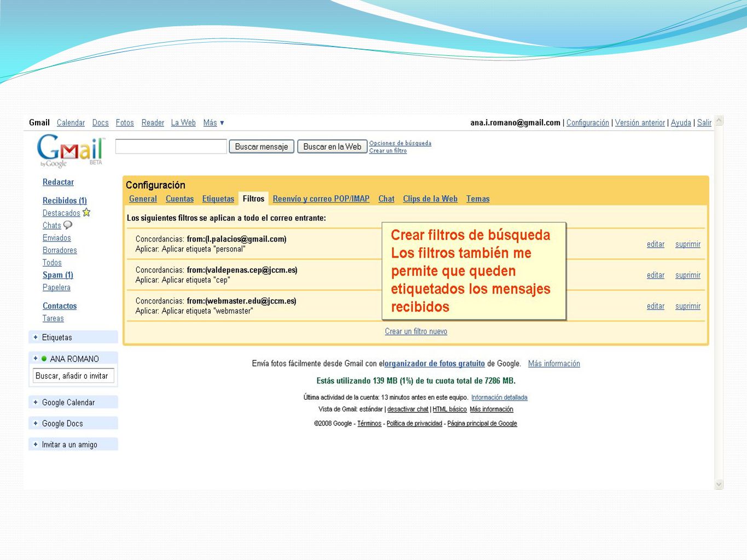The image size is (747, 560).
Task: Open the Chats folder link
Action: click(x=52, y=225)
